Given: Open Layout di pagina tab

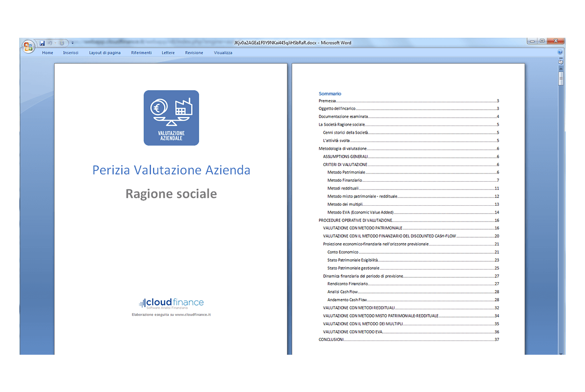Looking at the screenshot, I should pos(104,53).
